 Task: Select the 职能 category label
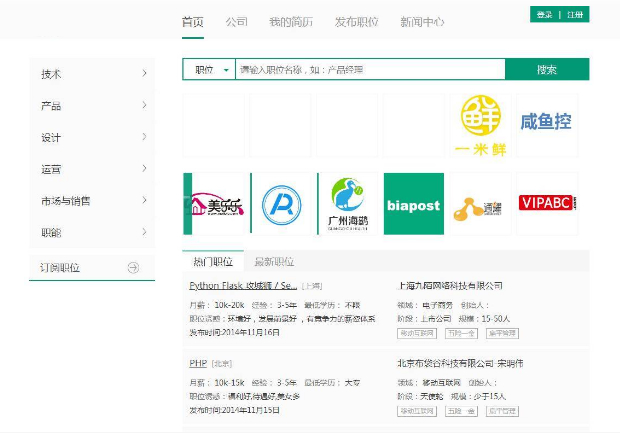click(x=51, y=233)
